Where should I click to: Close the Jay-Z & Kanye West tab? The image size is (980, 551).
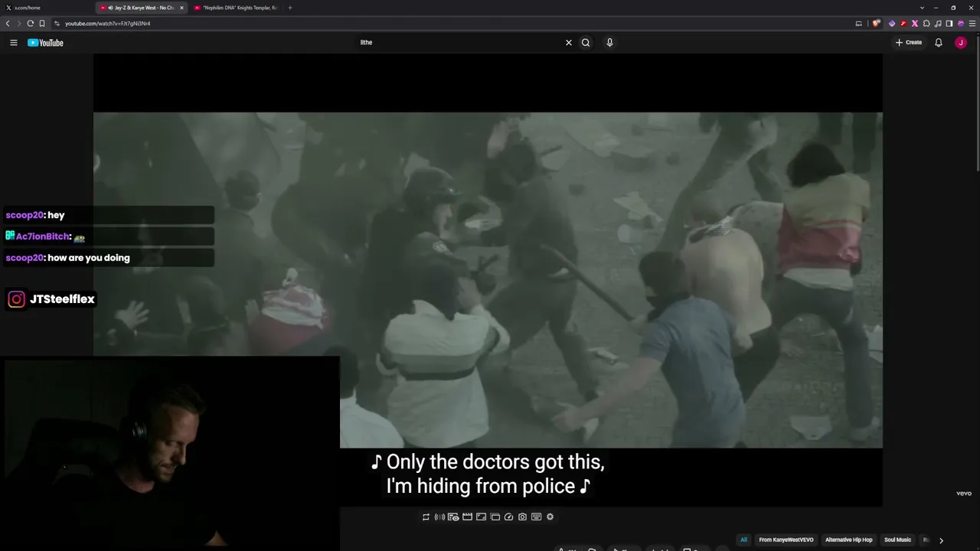(x=181, y=8)
